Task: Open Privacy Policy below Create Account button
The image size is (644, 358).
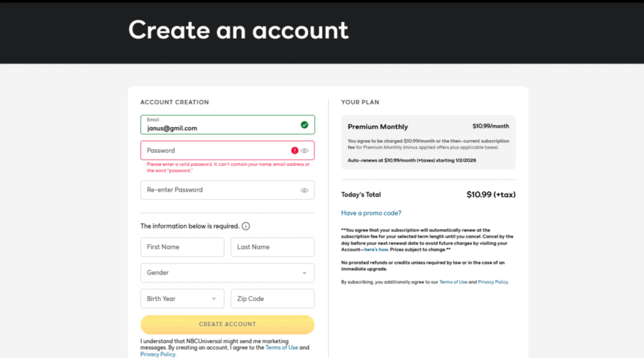Action: pyautogui.click(x=157, y=354)
